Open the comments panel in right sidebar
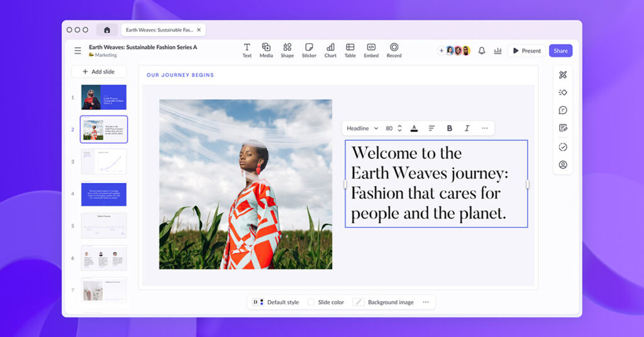 point(563,110)
